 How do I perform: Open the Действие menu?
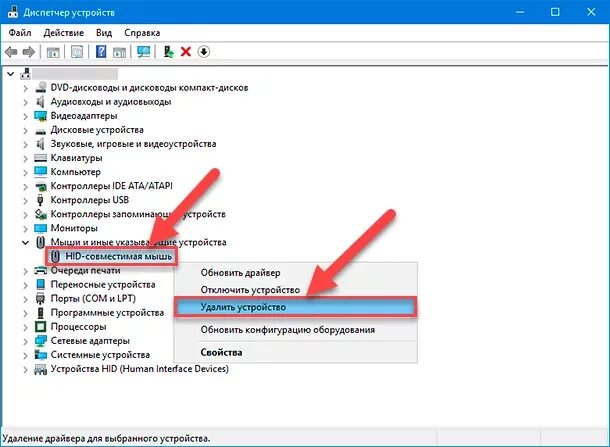63,33
